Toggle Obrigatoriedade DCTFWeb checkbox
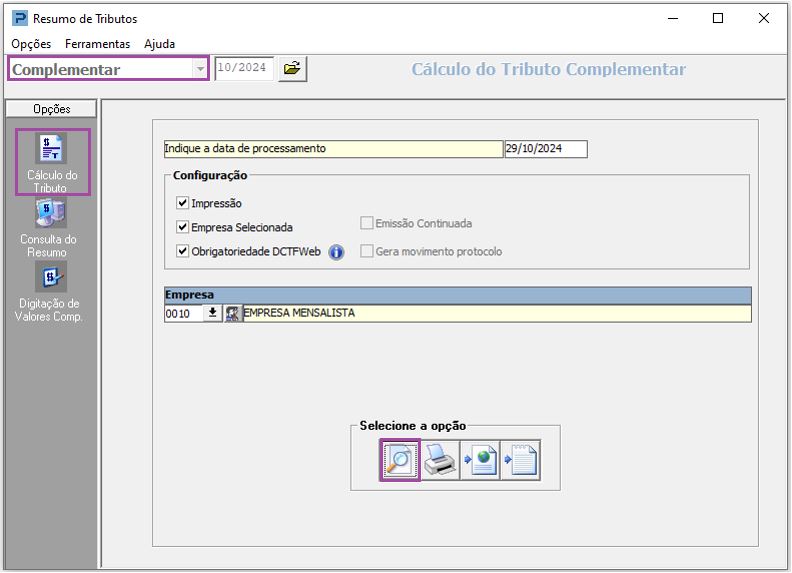The image size is (792, 573). click(x=182, y=251)
